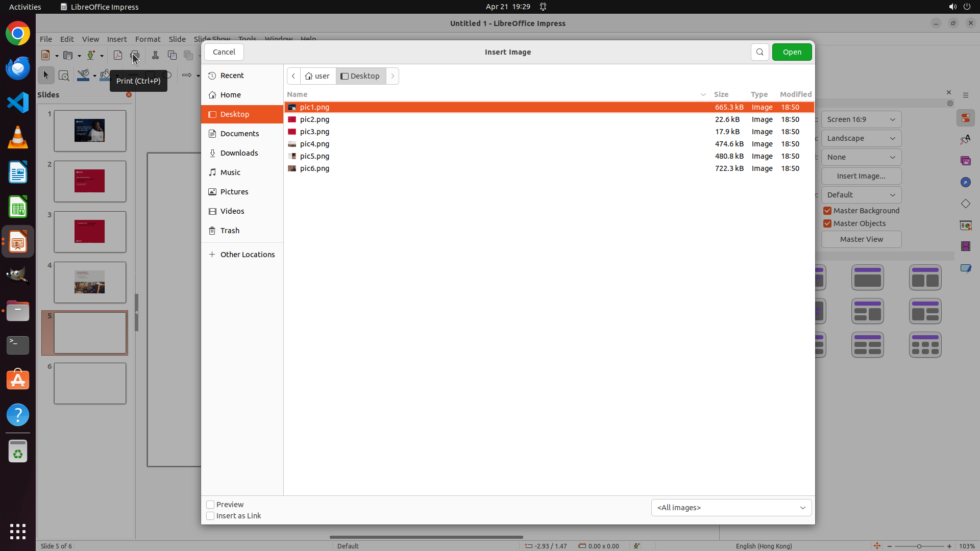Open the Slide menu
The image size is (980, 551).
click(x=177, y=39)
